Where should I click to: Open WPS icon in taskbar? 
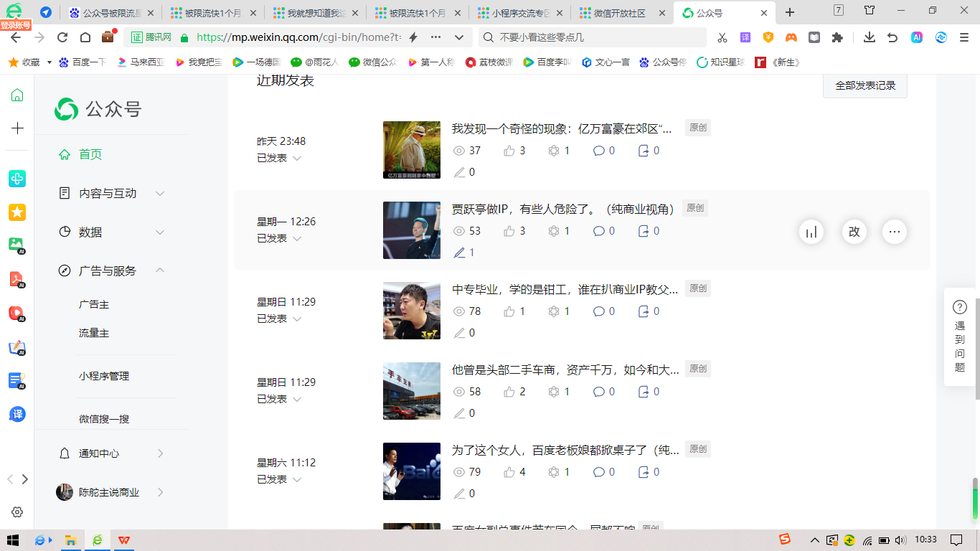coord(124,540)
